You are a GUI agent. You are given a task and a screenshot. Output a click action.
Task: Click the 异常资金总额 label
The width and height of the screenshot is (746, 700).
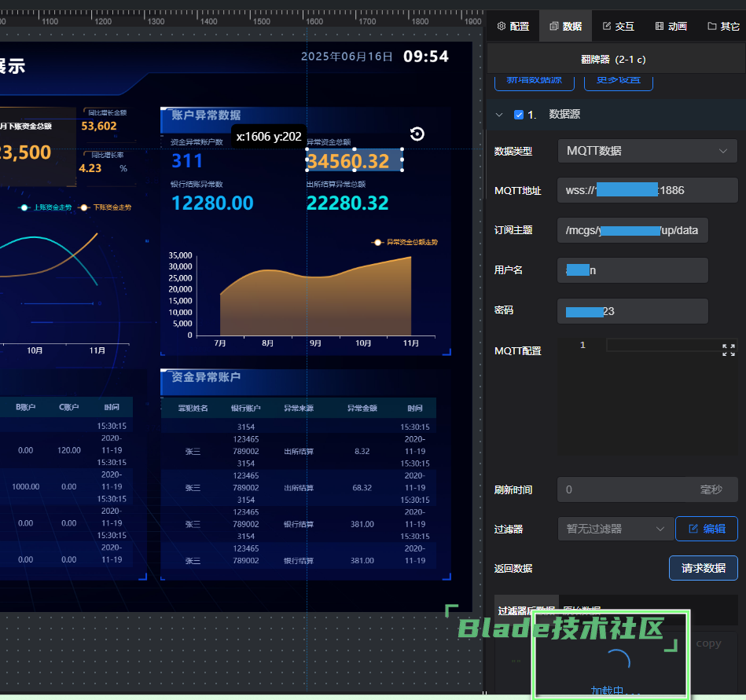(x=329, y=142)
